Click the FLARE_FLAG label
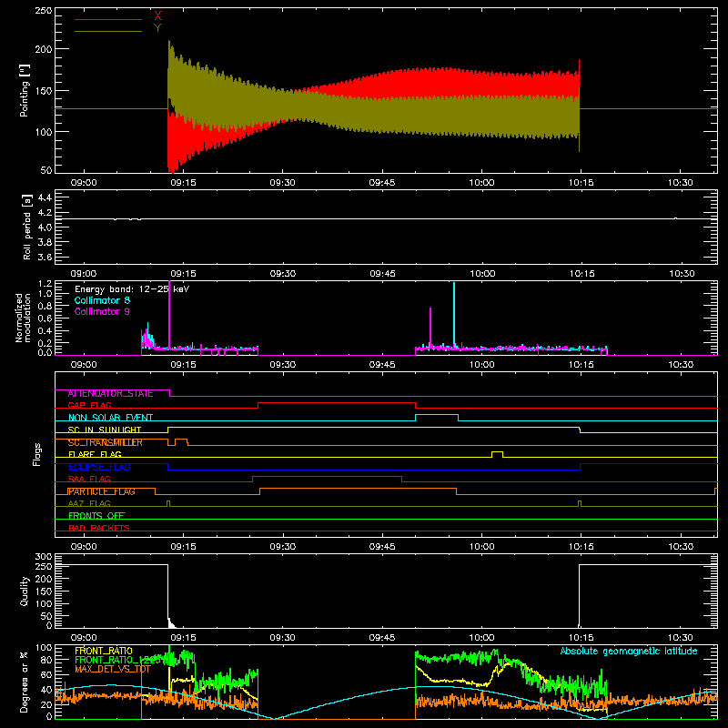728x728 pixels. click(95, 454)
